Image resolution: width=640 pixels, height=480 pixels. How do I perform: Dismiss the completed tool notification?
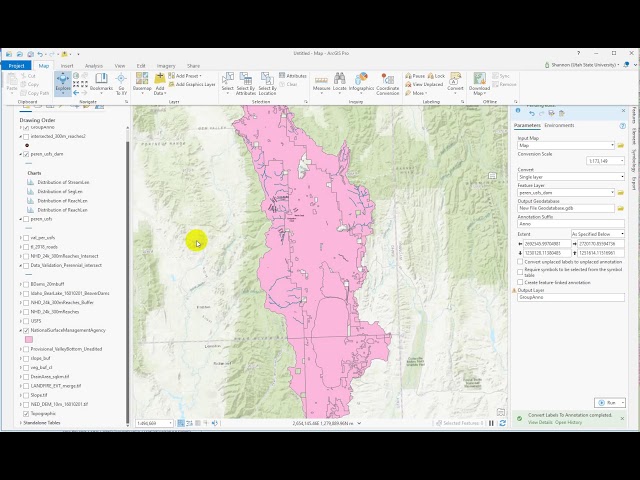[622, 418]
